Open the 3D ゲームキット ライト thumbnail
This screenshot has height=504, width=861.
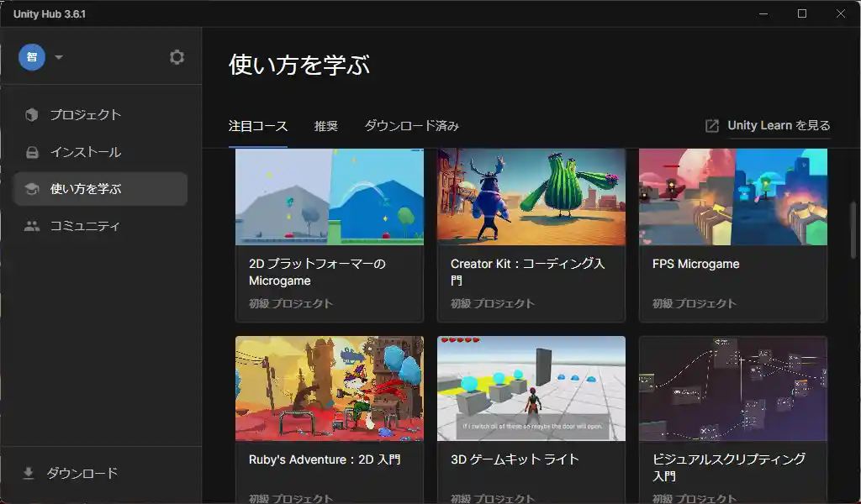pyautogui.click(x=531, y=388)
